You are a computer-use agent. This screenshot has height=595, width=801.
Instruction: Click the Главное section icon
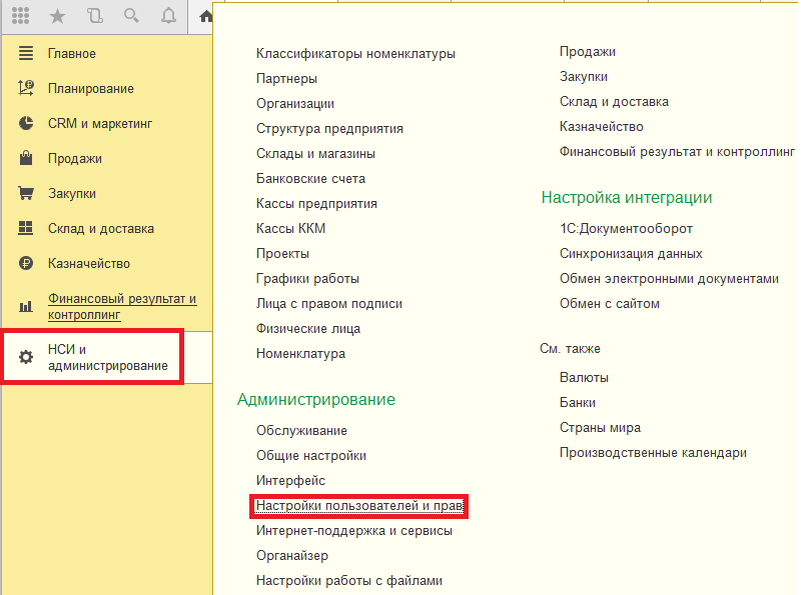click(26, 53)
